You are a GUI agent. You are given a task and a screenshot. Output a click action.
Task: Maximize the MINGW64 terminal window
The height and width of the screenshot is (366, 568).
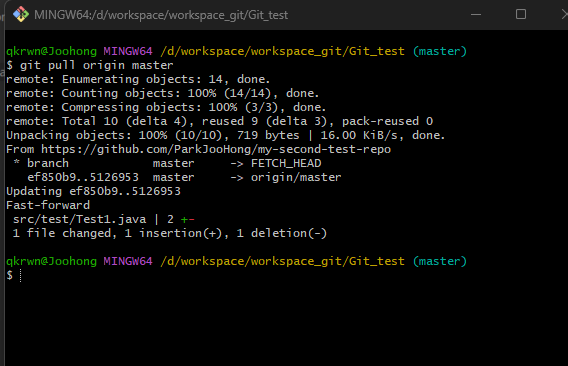[x=521, y=14]
